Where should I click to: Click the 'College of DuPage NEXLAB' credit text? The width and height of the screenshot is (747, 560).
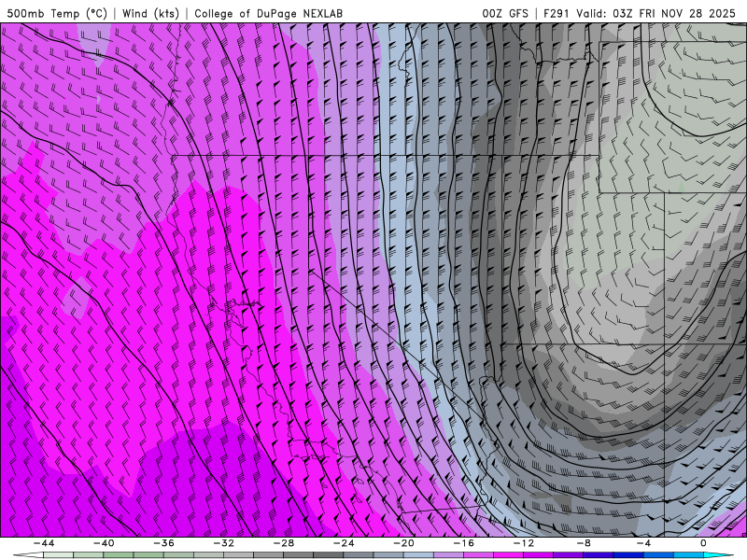tap(268, 13)
